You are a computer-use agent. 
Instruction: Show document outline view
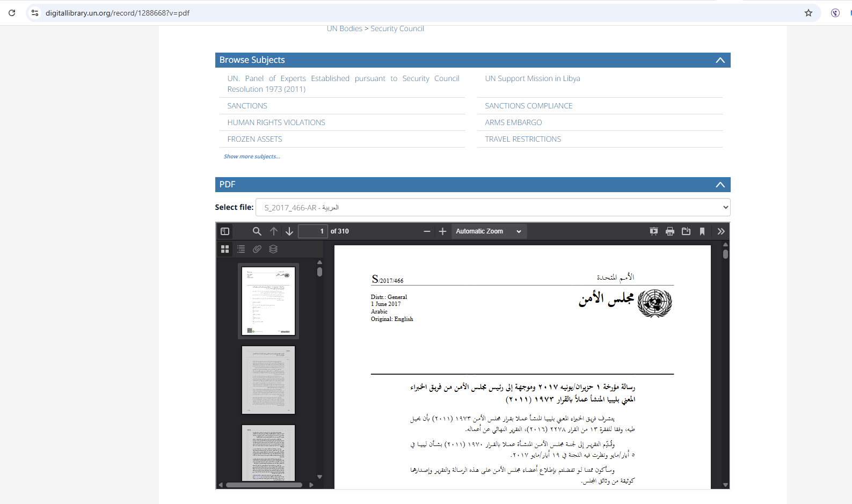coord(241,249)
